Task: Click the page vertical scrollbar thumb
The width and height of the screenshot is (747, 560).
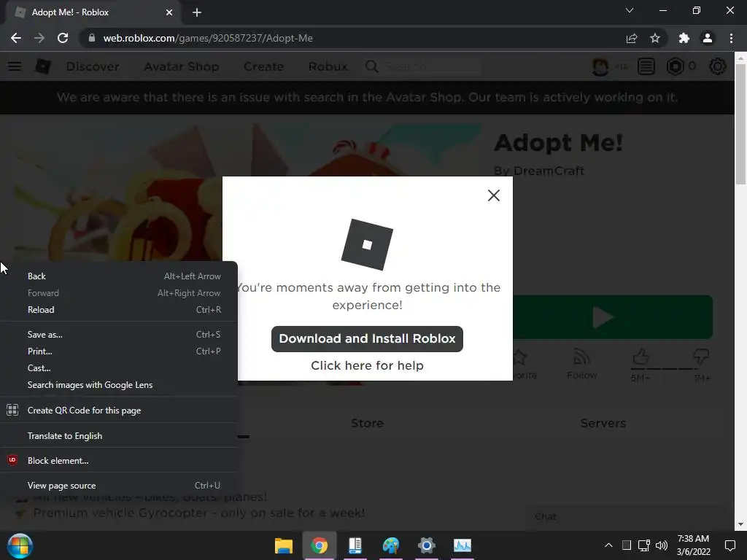Action: point(740,124)
